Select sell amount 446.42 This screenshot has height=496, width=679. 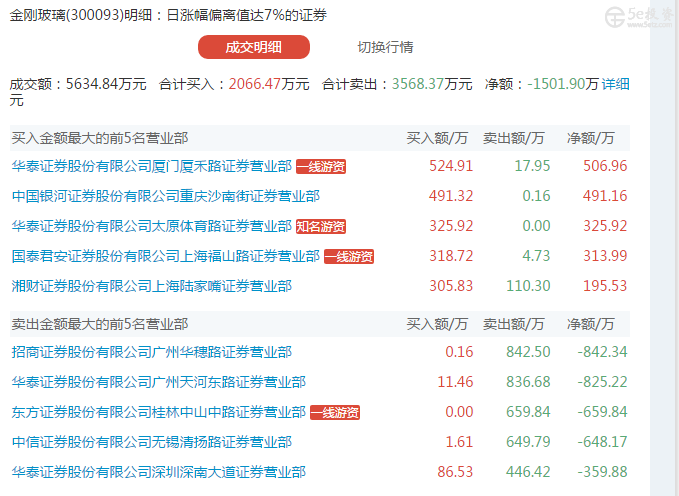point(528,471)
